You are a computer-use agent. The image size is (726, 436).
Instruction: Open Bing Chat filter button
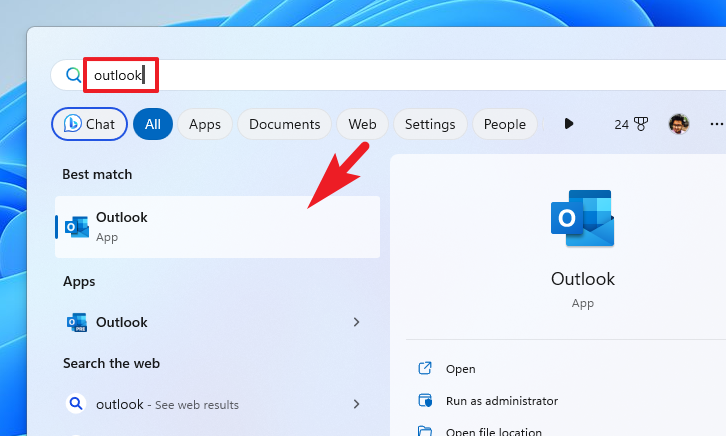pos(89,124)
